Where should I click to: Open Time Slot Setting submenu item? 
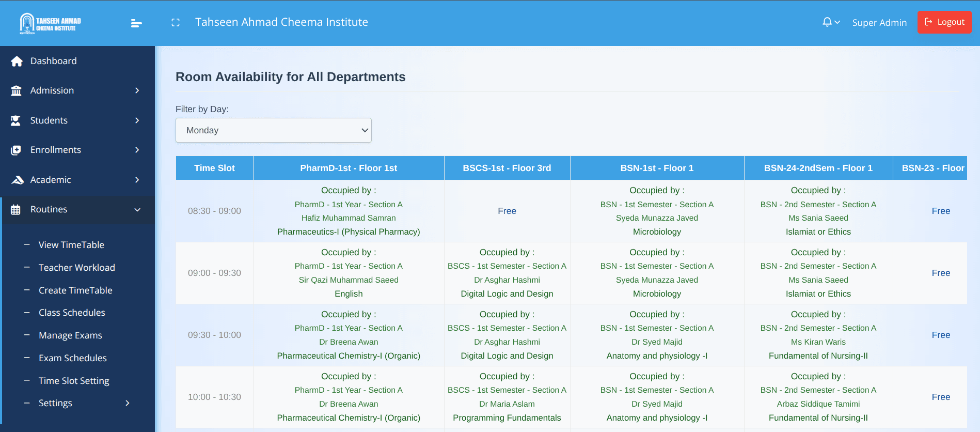click(x=74, y=381)
